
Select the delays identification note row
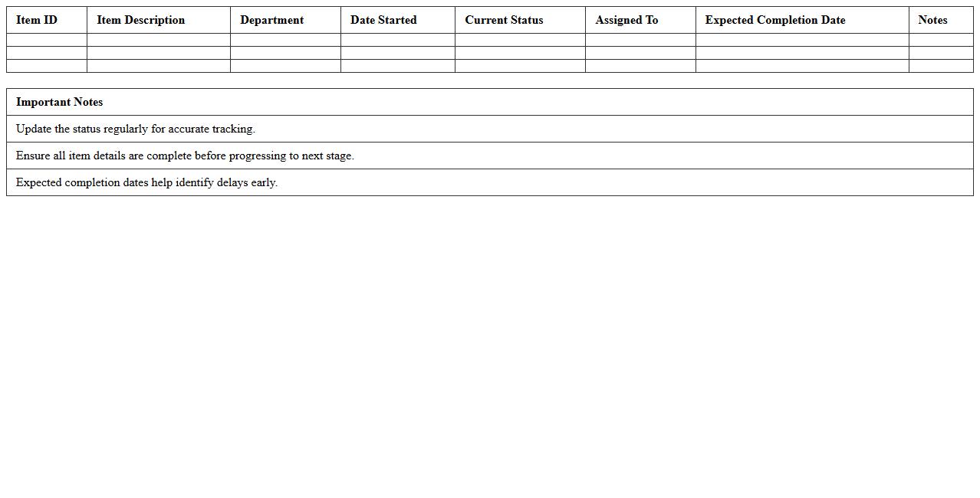(x=489, y=182)
